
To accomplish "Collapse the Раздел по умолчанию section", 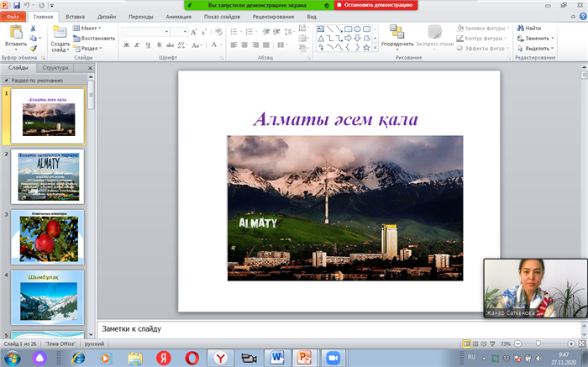I will [x=8, y=80].
